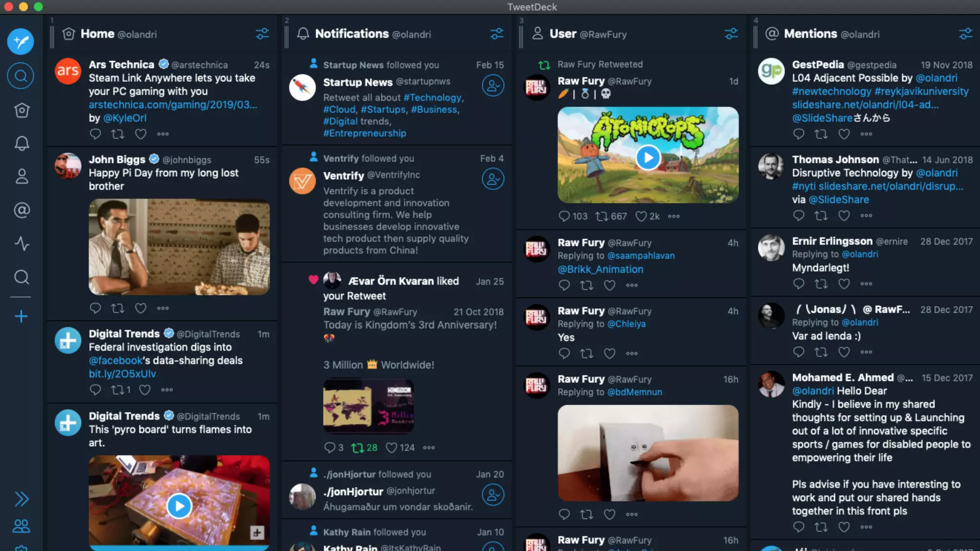Click the Mentions @ icon in sidebar
This screenshot has height=551, width=980.
(x=22, y=210)
